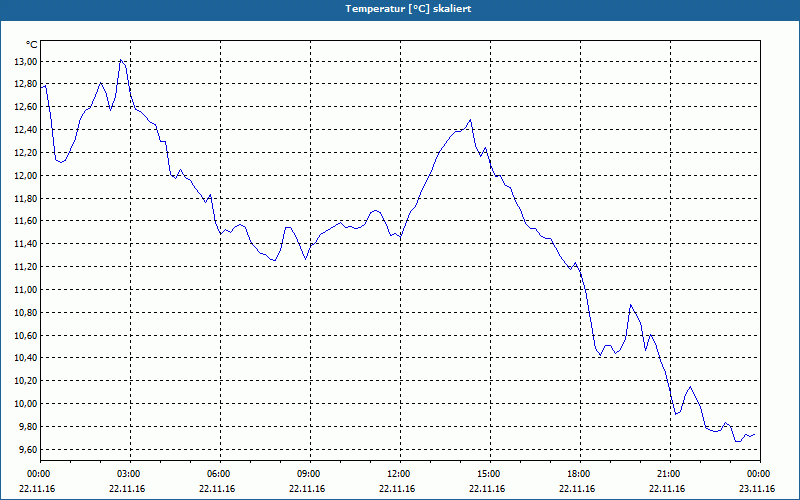Select the '15:00' time axis label
This screenshot has height=500, width=800.
[x=487, y=474]
